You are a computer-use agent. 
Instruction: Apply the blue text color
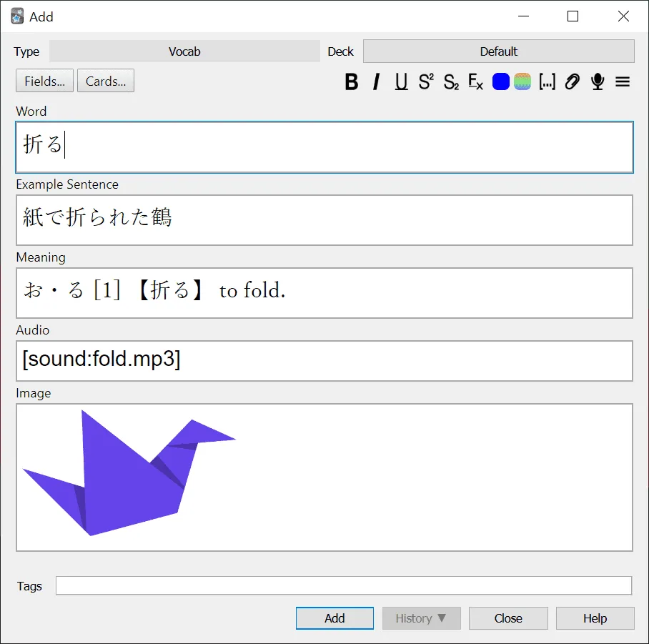tap(500, 81)
